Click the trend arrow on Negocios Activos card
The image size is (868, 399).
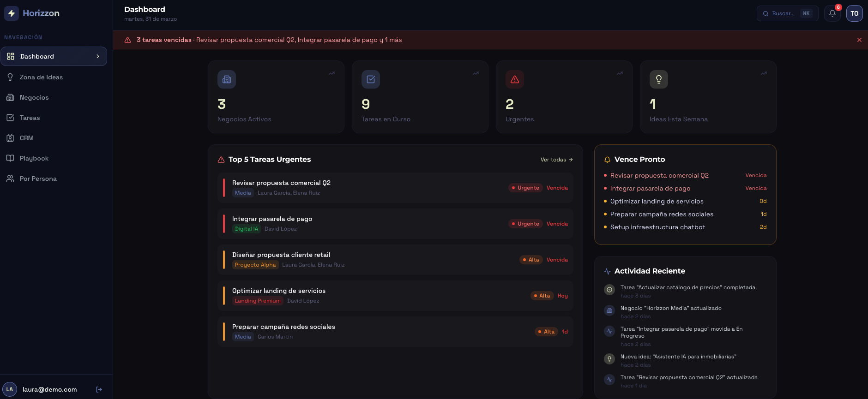(332, 73)
